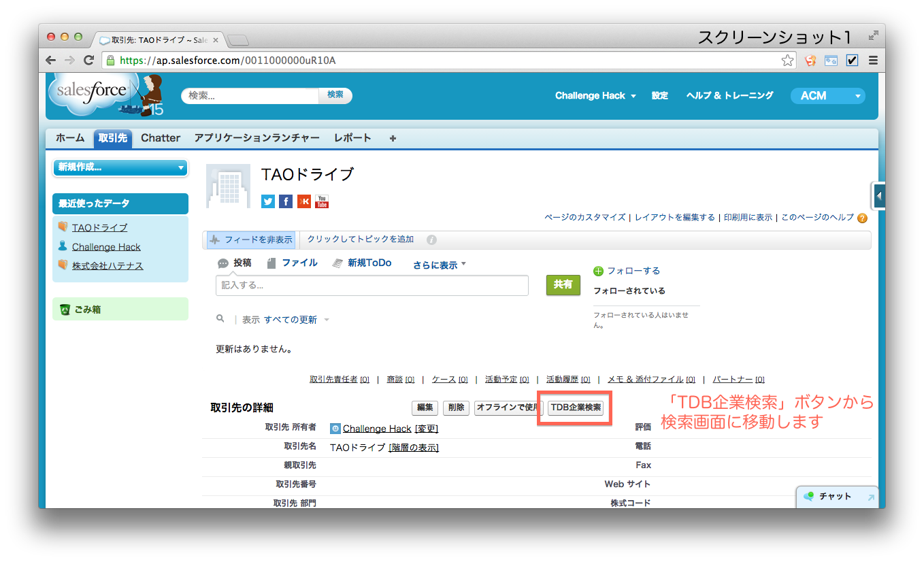Viewport: 924px width, 562px height.
Task: Click ページのカスタマイズ link
Action: click(584, 218)
